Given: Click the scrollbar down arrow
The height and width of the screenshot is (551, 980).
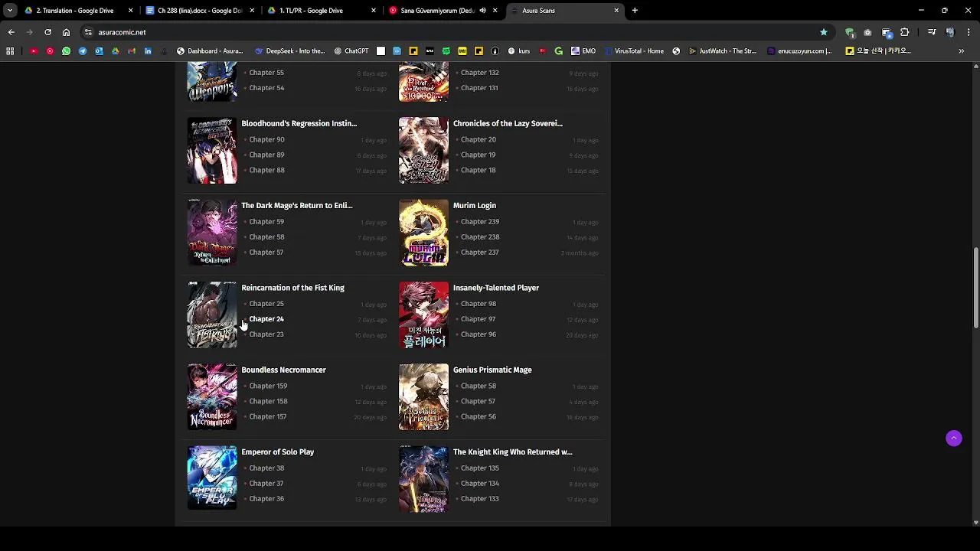Looking at the screenshot, I should click(x=976, y=523).
